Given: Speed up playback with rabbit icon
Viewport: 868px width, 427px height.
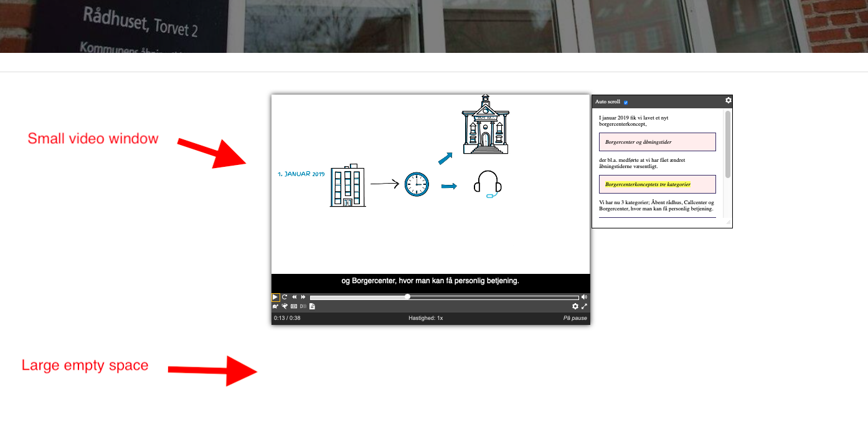Looking at the screenshot, I should pyautogui.click(x=285, y=306).
